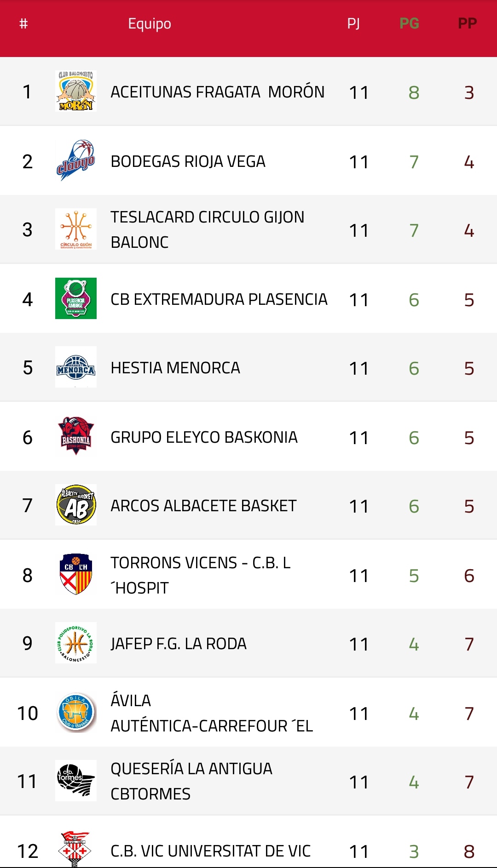Tap the Clavijo team crest
Viewport: 497px width, 868px height.
click(x=76, y=160)
